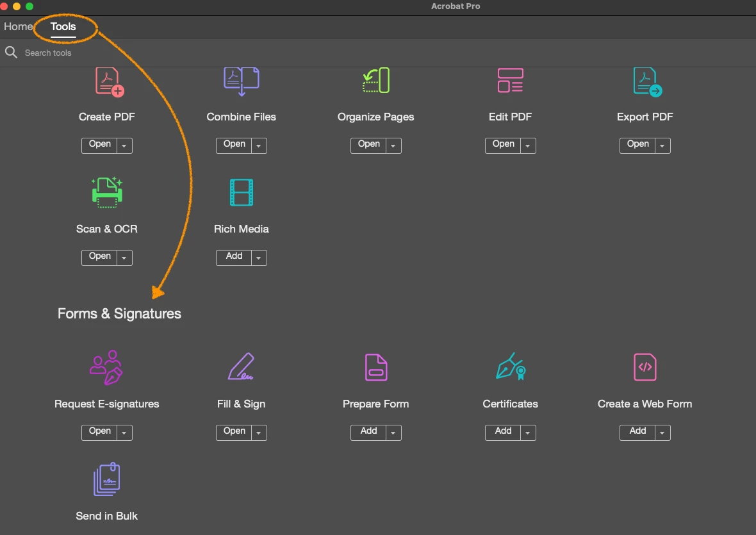Expand the Fill & Sign dropdown arrow

[259, 433]
